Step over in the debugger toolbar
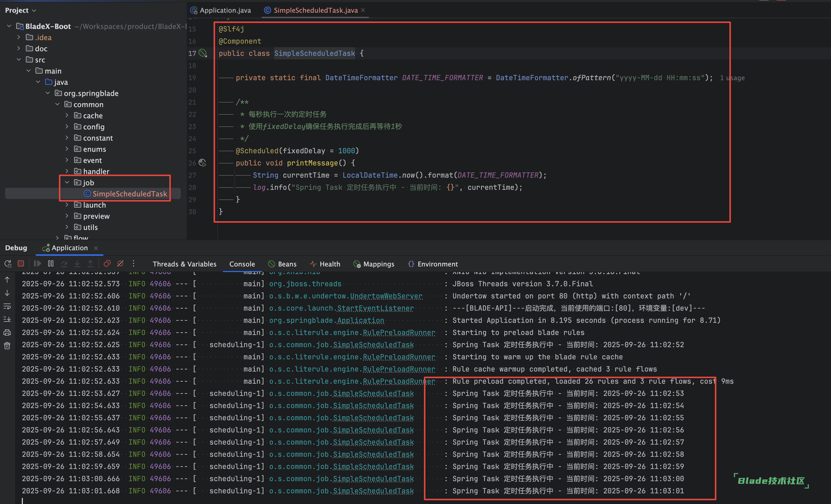Image resolution: width=831 pixels, height=504 pixels. (64, 264)
